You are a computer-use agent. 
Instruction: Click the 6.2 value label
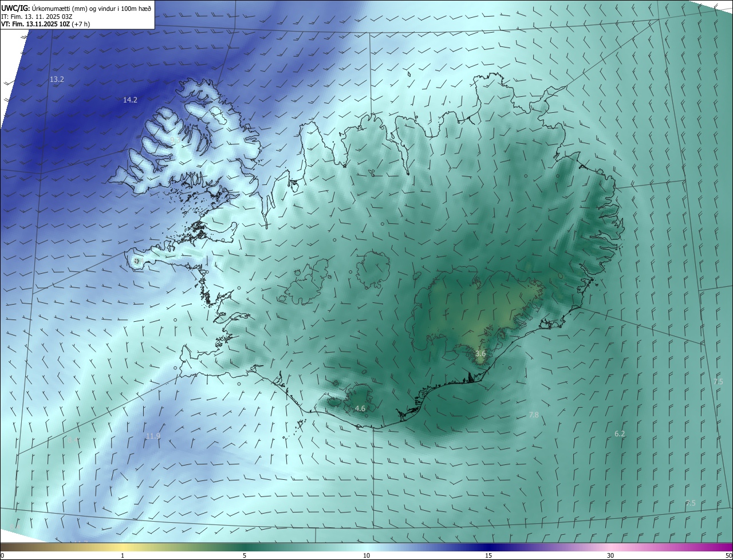(620, 434)
